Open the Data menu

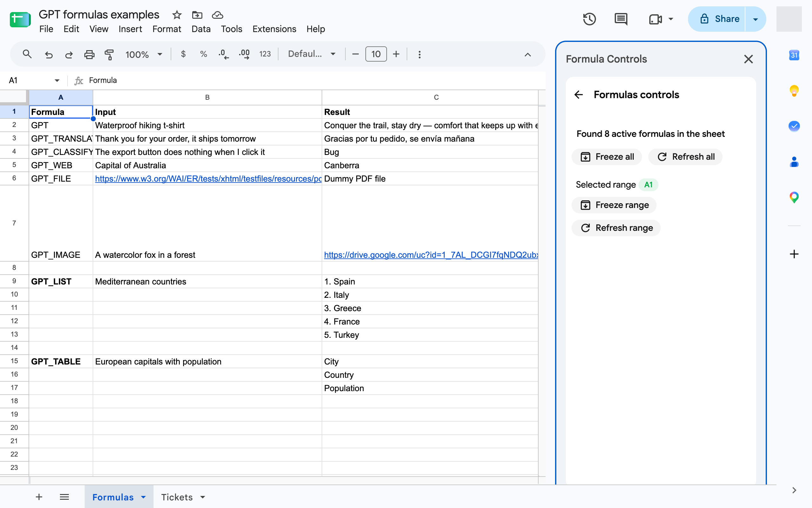201,29
